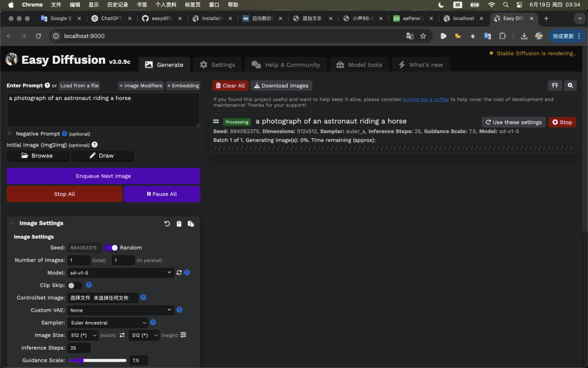Stop the processing astronaut task
The width and height of the screenshot is (588, 368).
[562, 122]
